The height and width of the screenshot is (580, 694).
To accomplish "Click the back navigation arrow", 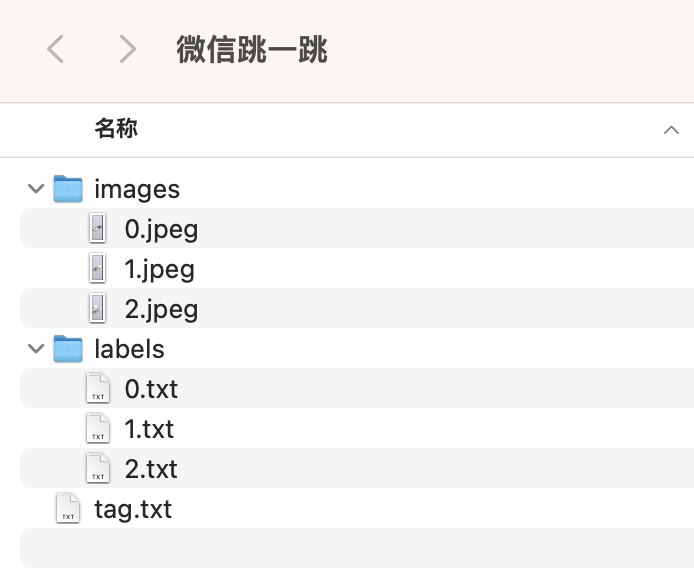I will 56,49.
